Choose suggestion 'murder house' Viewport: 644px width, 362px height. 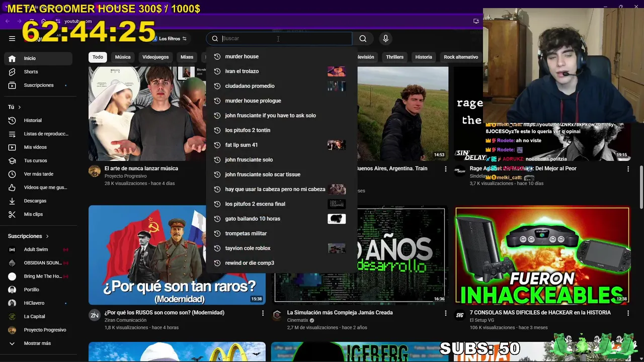[282, 57]
